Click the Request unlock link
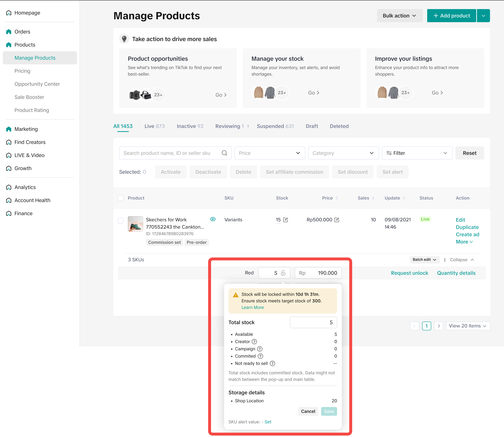This screenshot has height=437, width=504. point(409,273)
